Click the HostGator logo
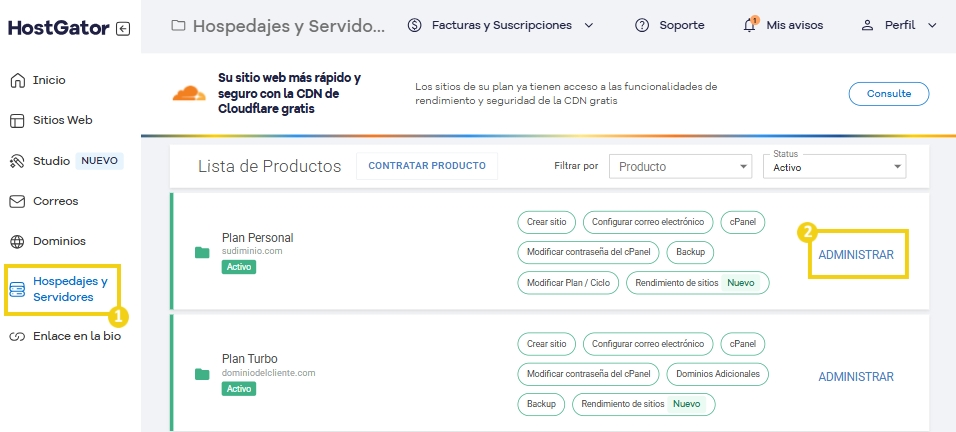Viewport: 956px width, 432px height. pos(59,28)
